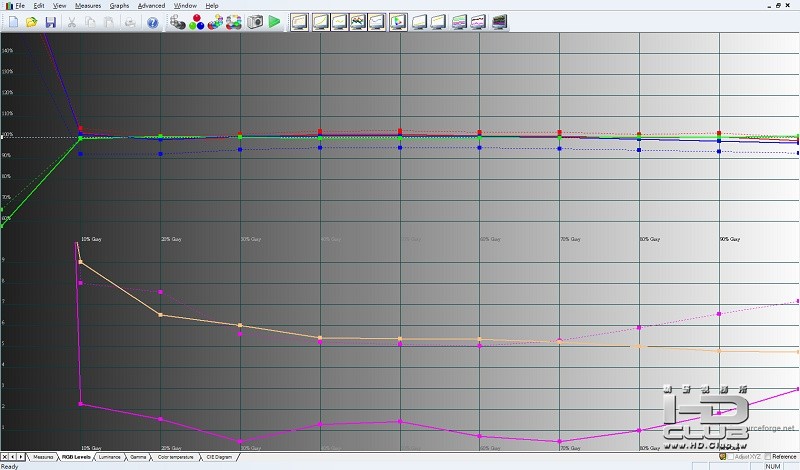Open the Advanced menu
The width and height of the screenshot is (800, 470).
[152, 6]
